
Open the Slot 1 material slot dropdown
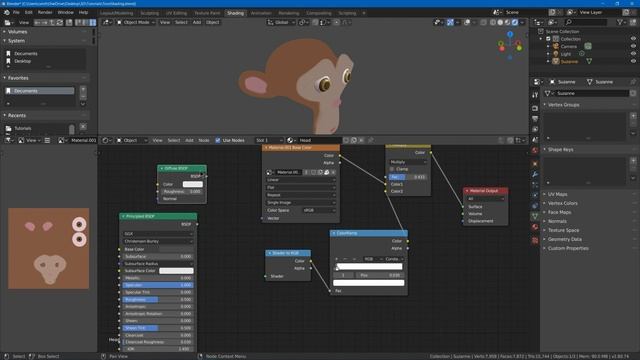[269, 140]
